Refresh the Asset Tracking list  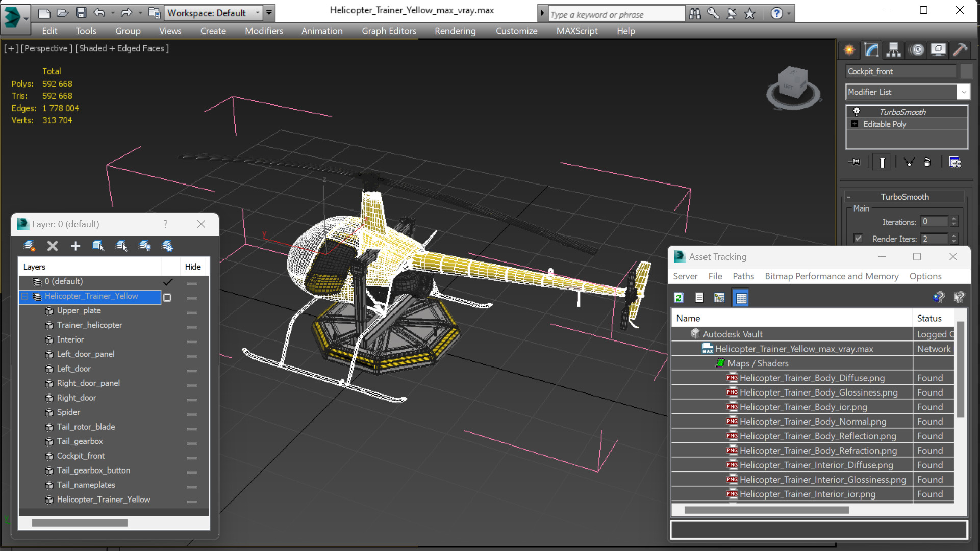679,298
